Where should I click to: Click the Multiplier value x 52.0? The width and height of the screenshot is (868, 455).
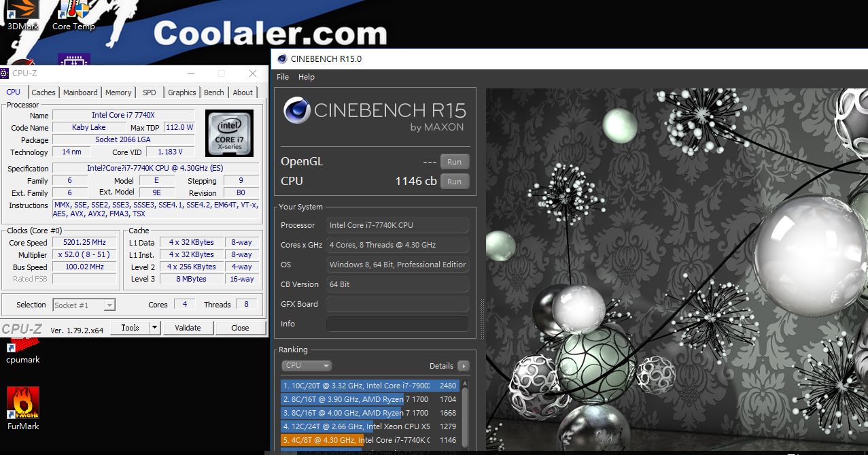[x=86, y=255]
